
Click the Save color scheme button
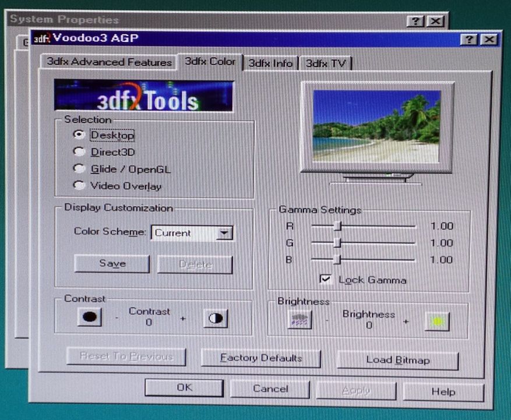coord(112,263)
